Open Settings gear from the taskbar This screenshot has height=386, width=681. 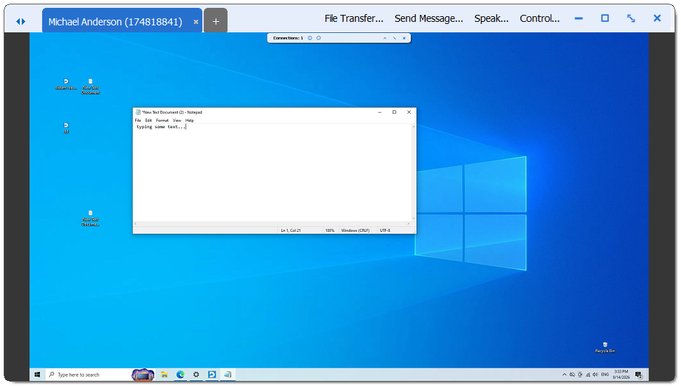196,374
